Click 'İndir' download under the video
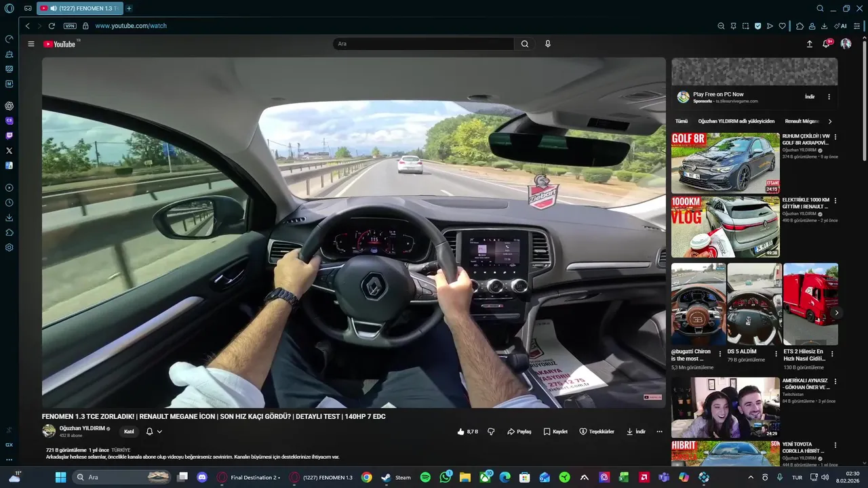Viewport: 868px width, 488px height. click(635, 432)
